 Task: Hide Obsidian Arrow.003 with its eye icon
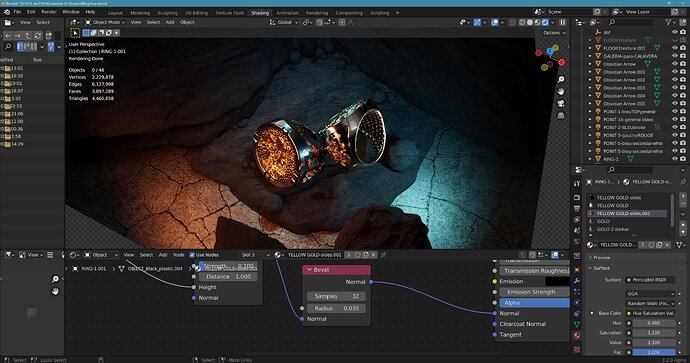click(675, 88)
